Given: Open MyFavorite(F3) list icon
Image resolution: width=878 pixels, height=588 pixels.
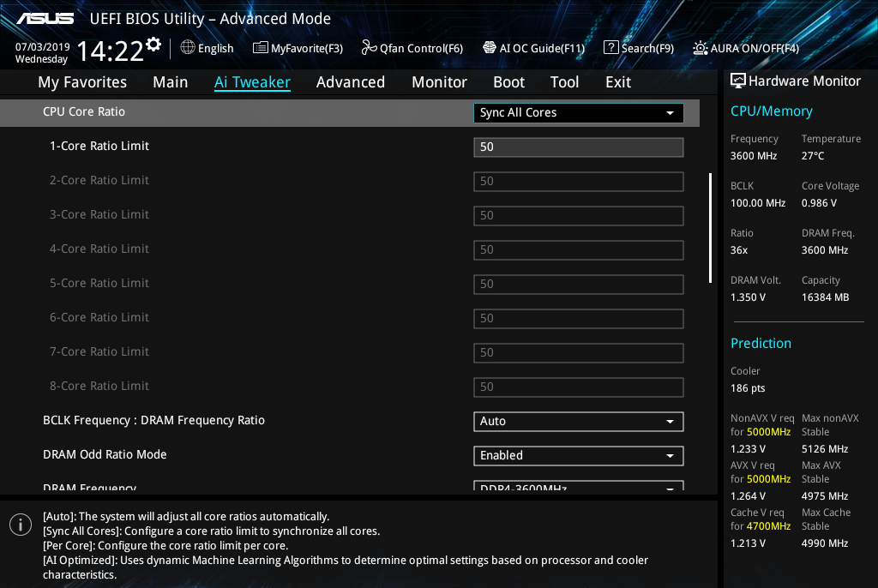Looking at the screenshot, I should [260, 48].
